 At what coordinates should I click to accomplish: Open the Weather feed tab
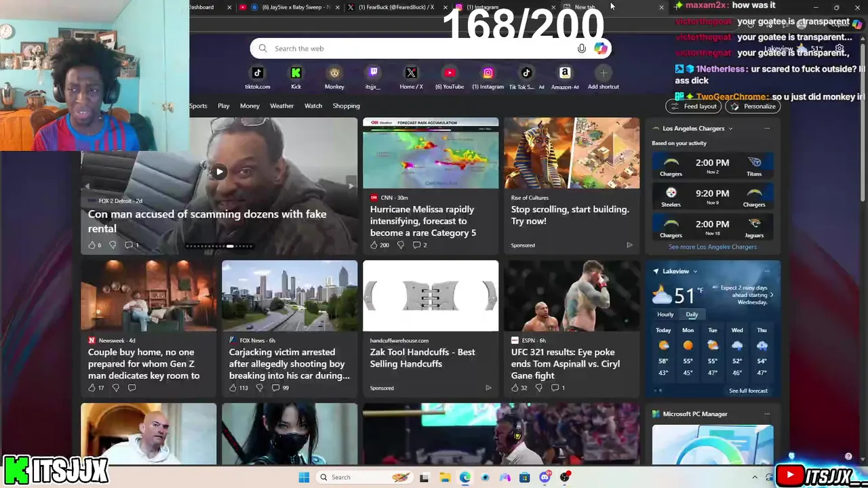point(281,106)
